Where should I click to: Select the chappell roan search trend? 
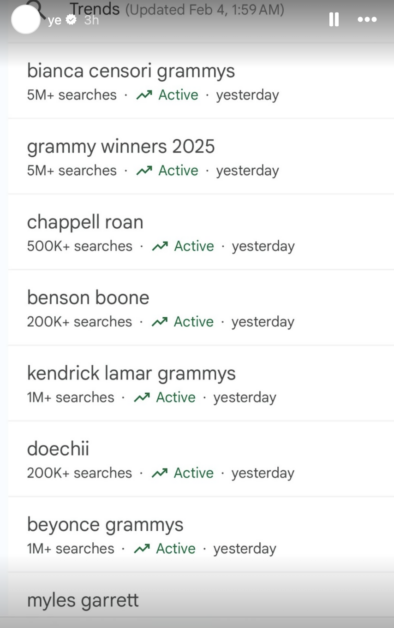(201, 232)
